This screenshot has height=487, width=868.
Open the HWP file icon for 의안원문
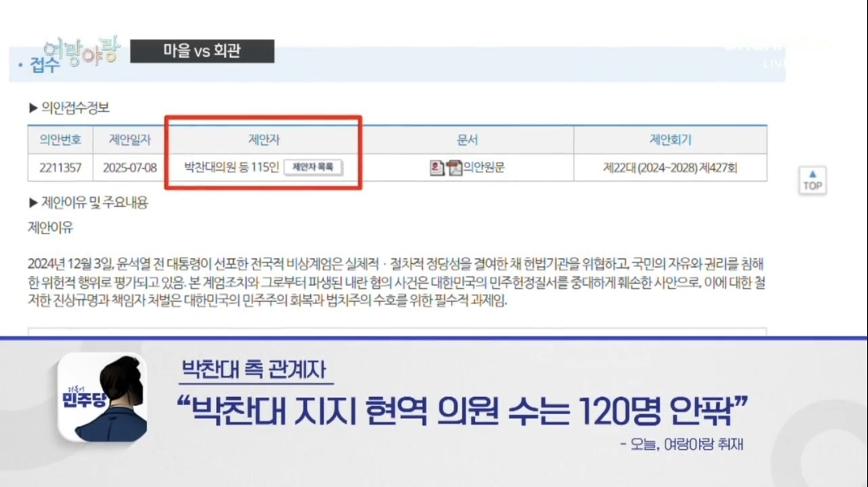pos(436,168)
